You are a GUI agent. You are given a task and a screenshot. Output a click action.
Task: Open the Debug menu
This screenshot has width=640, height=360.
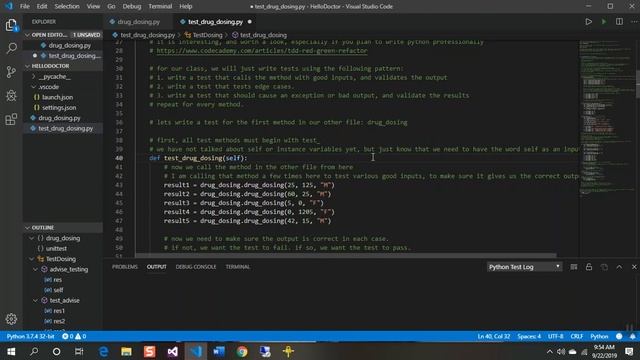[131, 6]
